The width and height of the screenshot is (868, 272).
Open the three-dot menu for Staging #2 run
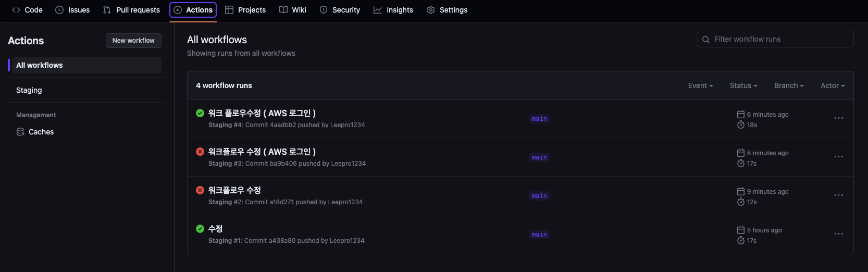point(838,195)
